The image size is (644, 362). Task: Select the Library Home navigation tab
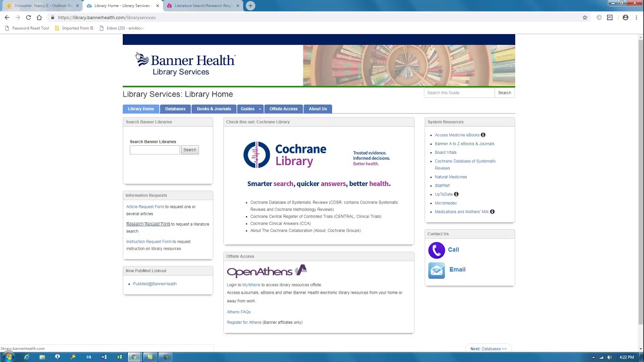pyautogui.click(x=141, y=109)
